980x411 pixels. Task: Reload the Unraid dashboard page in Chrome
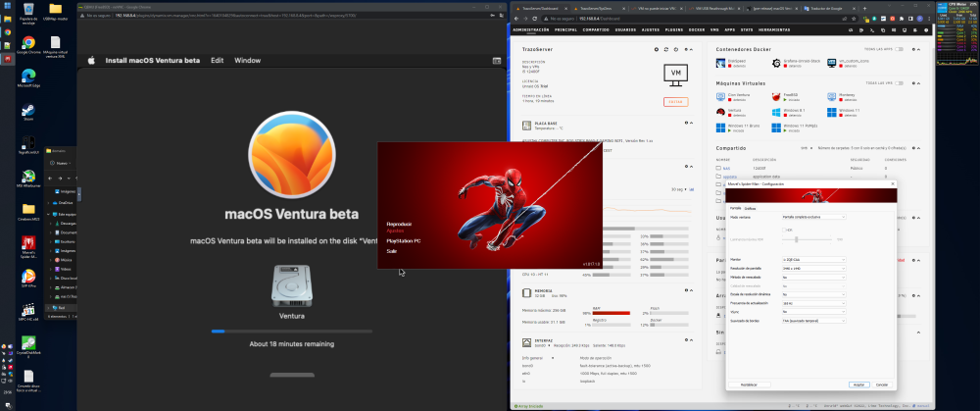tap(534, 19)
